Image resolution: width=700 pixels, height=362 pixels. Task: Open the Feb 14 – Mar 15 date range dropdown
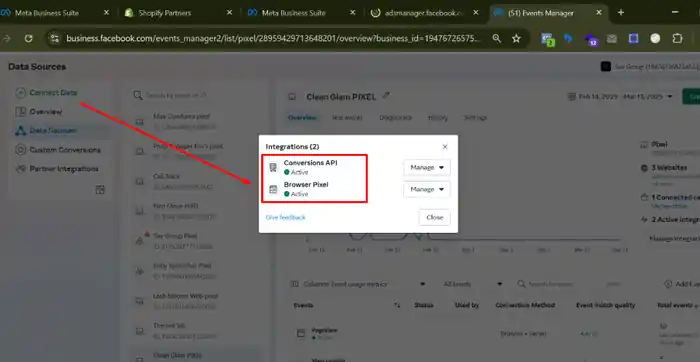621,96
